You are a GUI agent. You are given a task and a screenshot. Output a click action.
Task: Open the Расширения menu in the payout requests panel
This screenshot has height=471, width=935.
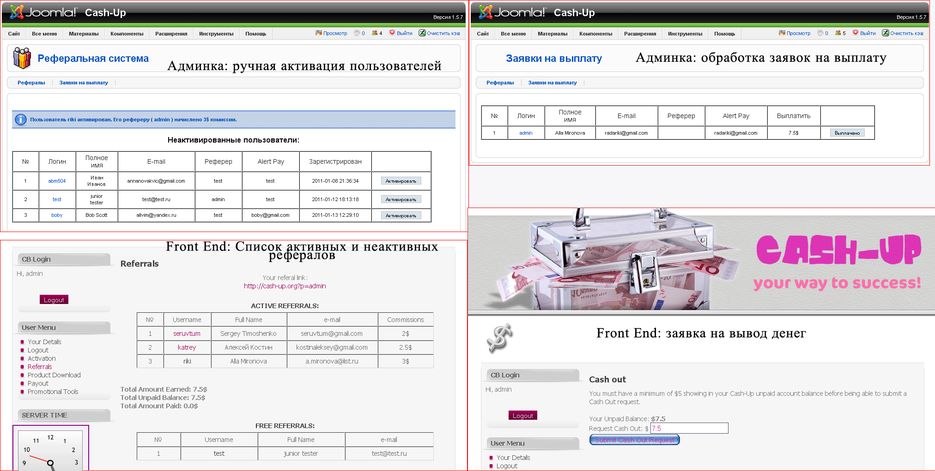640,34
